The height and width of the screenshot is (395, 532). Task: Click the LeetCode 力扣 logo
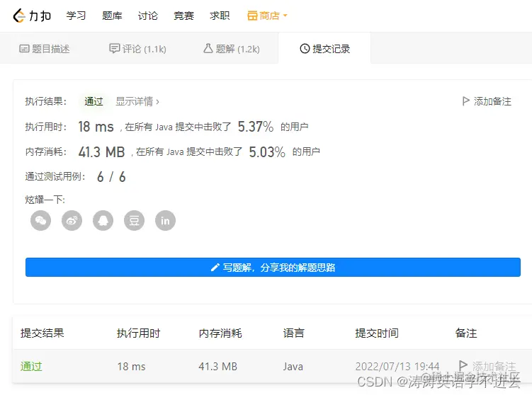(x=32, y=16)
